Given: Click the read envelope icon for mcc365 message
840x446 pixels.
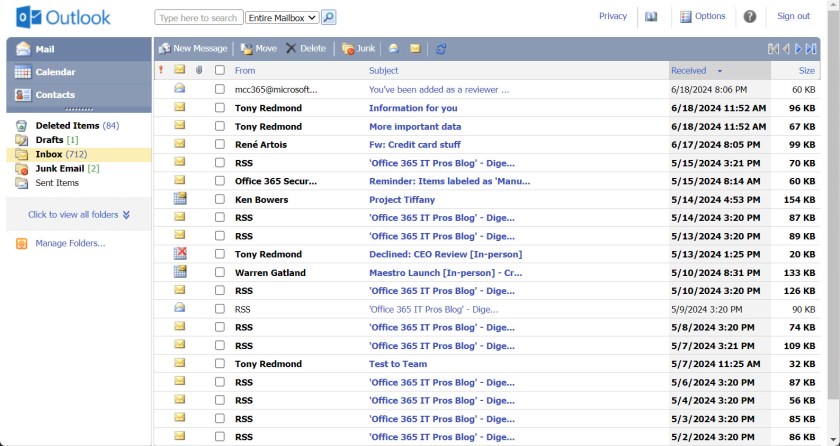Looking at the screenshot, I should point(180,88).
